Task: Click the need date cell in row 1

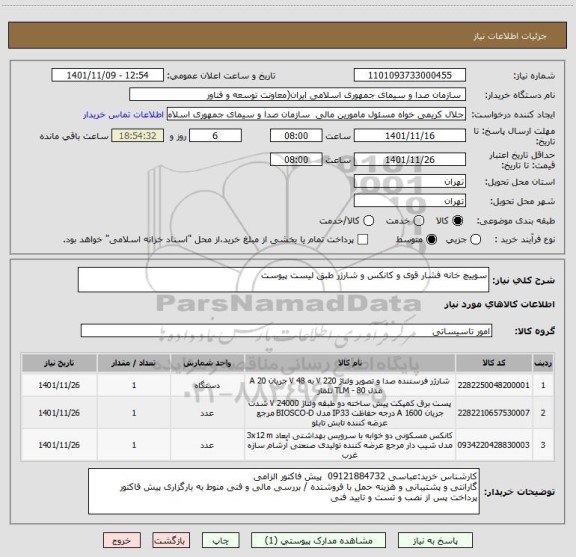Action: pyautogui.click(x=59, y=385)
